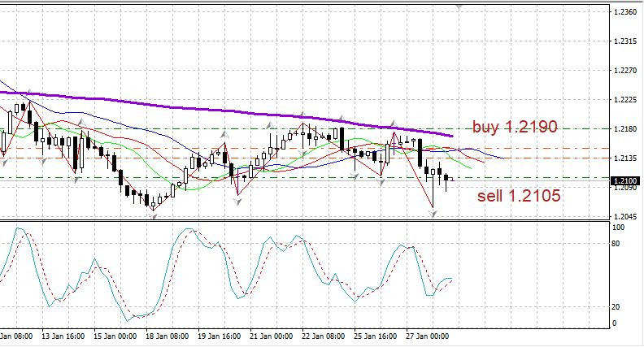The image size is (644, 347).
Task: Select the long-wick candle at 27 Jan low
Action: pyautogui.click(x=433, y=187)
